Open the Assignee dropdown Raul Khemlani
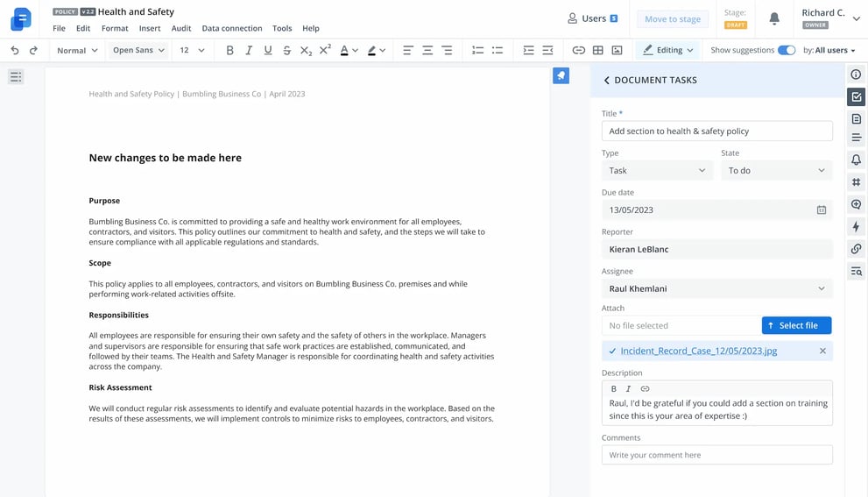The height and width of the screenshot is (497, 868). 716,288
